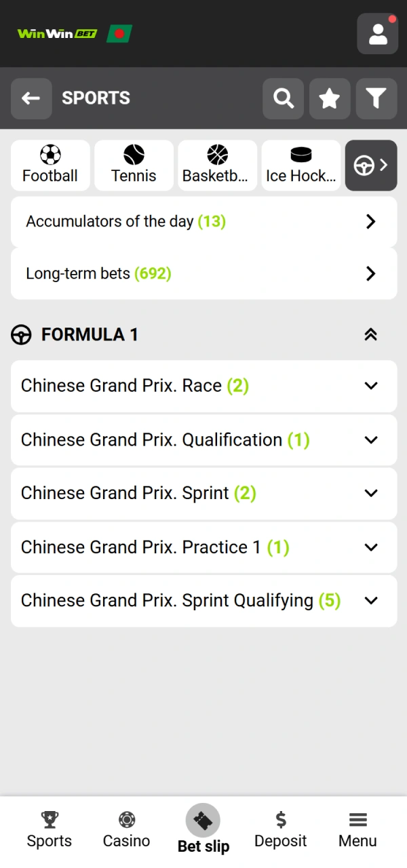Open Accumulators of the day

(203, 222)
